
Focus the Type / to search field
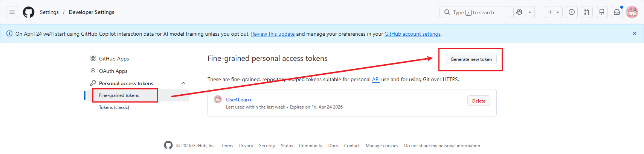475,12
